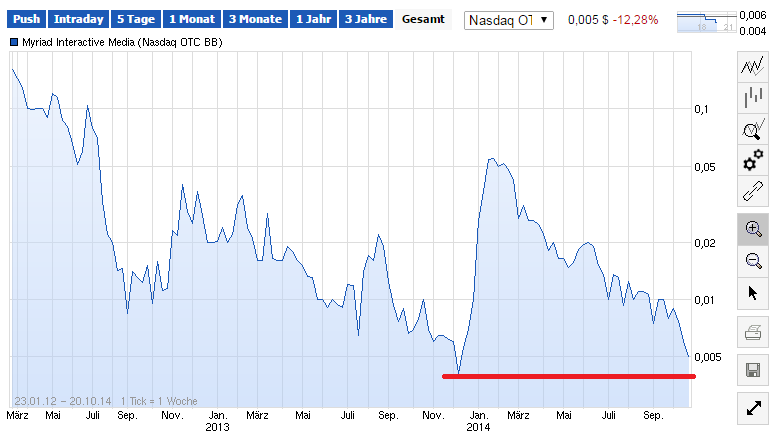
Task: Click the 2013 year label
Action: (x=217, y=427)
